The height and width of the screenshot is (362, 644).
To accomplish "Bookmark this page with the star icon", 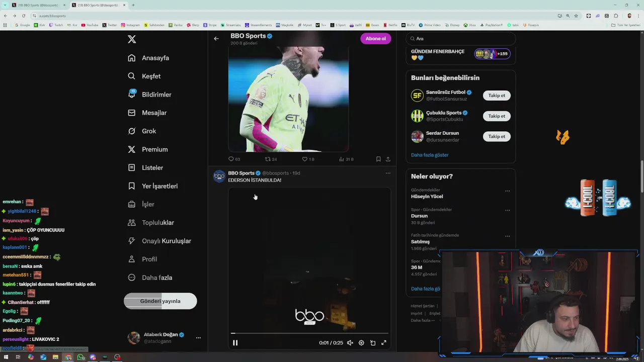I will [x=576, y=16].
